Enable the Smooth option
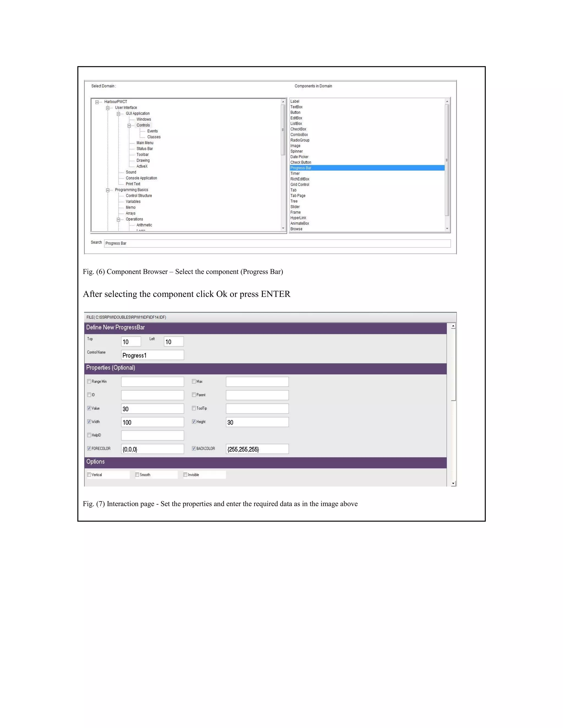563x728 pixels. coord(137,475)
